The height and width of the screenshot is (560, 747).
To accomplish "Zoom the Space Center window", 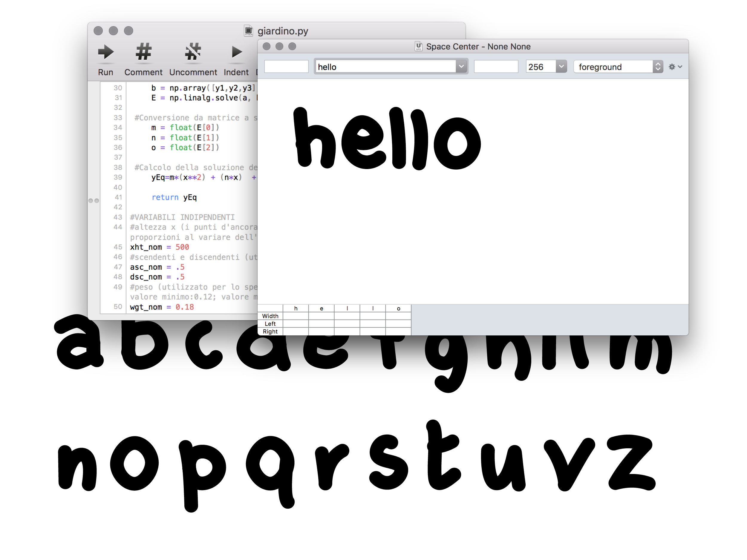I will coord(292,46).
